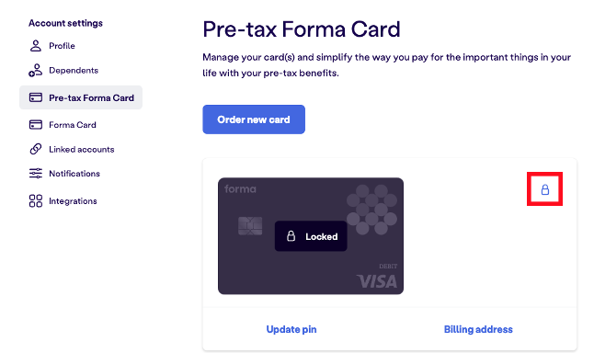Open the Billing address link
Image resolution: width=594 pixels, height=364 pixels.
point(478,330)
